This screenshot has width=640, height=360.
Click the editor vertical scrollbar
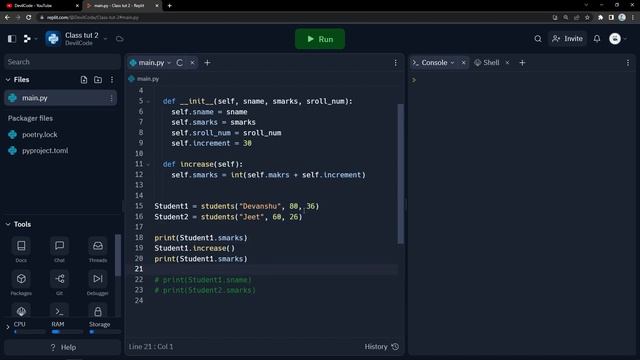[x=400, y=173]
